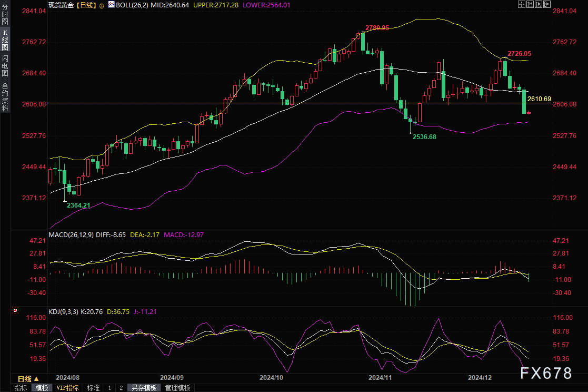Image resolution: width=588 pixels, height=392 pixels.
Task: Click the 另存模板 button
Action: pyautogui.click(x=144, y=388)
